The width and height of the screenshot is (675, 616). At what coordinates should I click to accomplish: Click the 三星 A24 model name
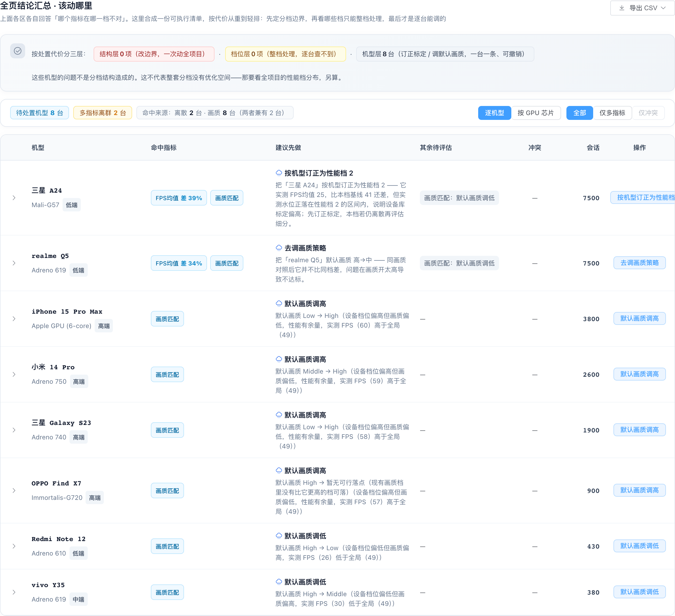pos(47,190)
